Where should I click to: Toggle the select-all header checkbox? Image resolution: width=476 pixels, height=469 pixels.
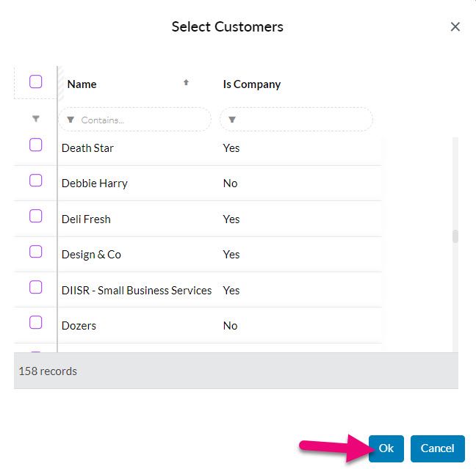pyautogui.click(x=36, y=82)
